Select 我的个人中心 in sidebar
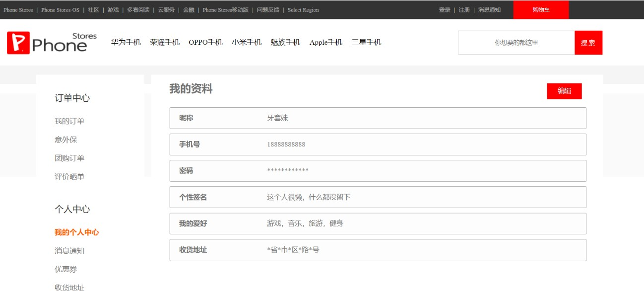Screen dimensions: 644x291 click(x=77, y=232)
